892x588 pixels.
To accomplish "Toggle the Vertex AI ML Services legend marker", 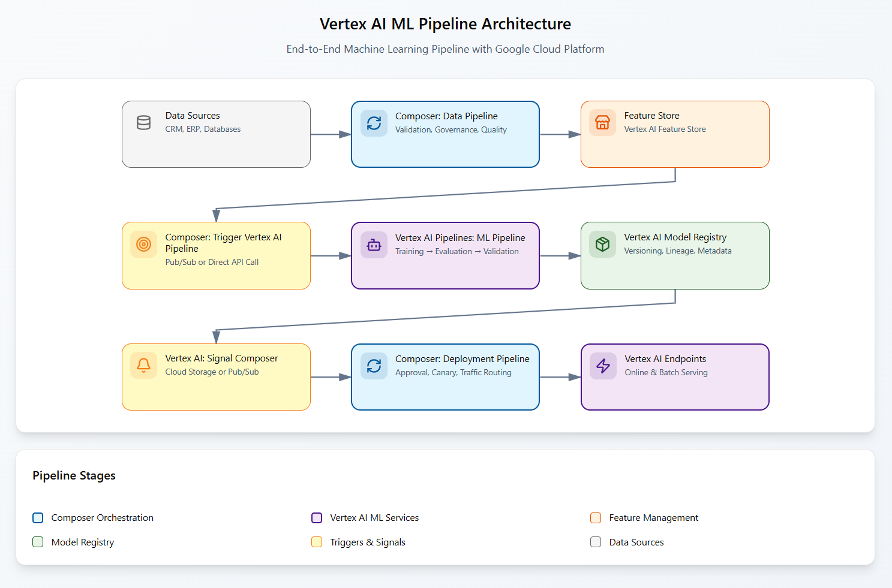I will point(317,517).
